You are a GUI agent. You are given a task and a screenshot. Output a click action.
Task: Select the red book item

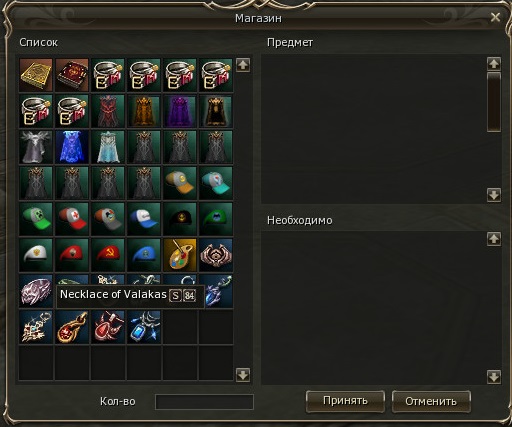point(72,75)
